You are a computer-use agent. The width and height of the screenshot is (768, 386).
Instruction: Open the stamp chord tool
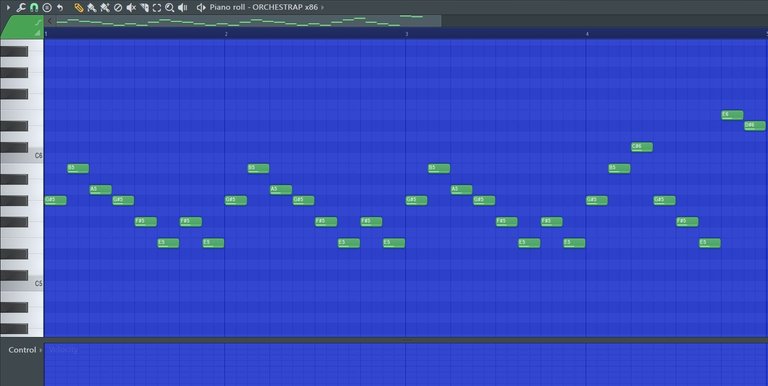47,7
